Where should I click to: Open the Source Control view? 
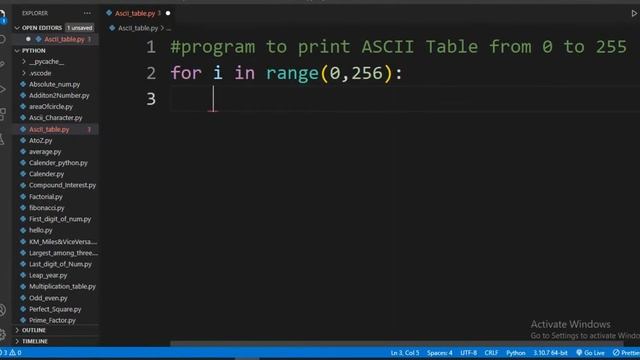coord(3,64)
